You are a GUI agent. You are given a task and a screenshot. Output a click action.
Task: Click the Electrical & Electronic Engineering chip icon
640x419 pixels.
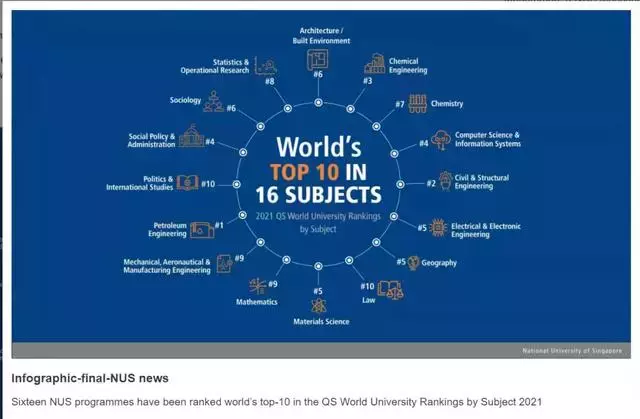[438, 227]
